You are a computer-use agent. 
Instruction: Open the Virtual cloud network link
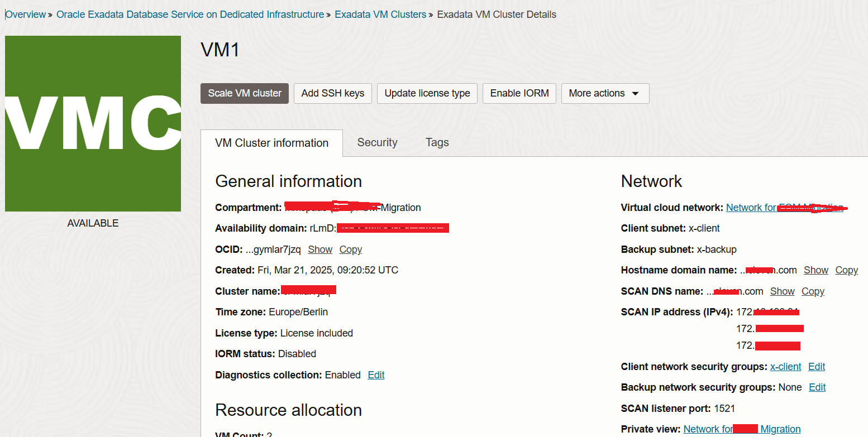tap(785, 208)
